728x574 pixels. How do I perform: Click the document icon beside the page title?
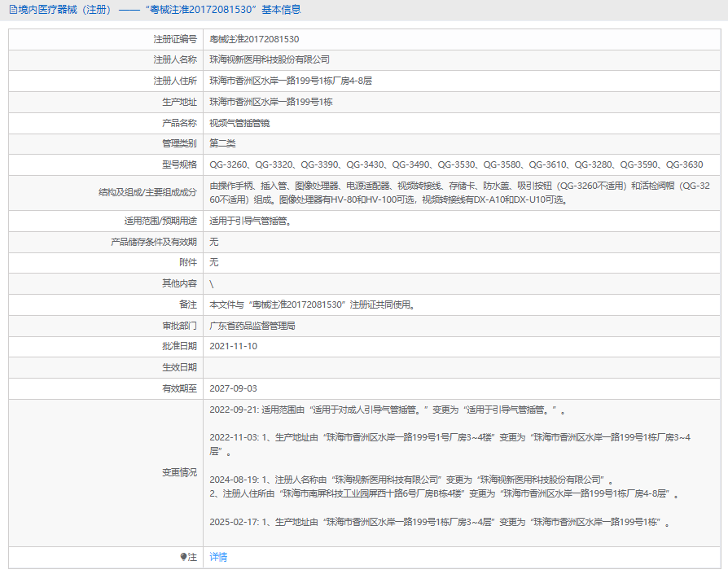click(x=13, y=10)
